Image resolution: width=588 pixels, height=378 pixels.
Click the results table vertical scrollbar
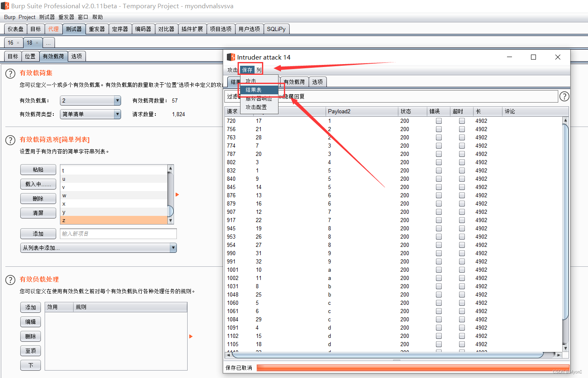[565, 221]
